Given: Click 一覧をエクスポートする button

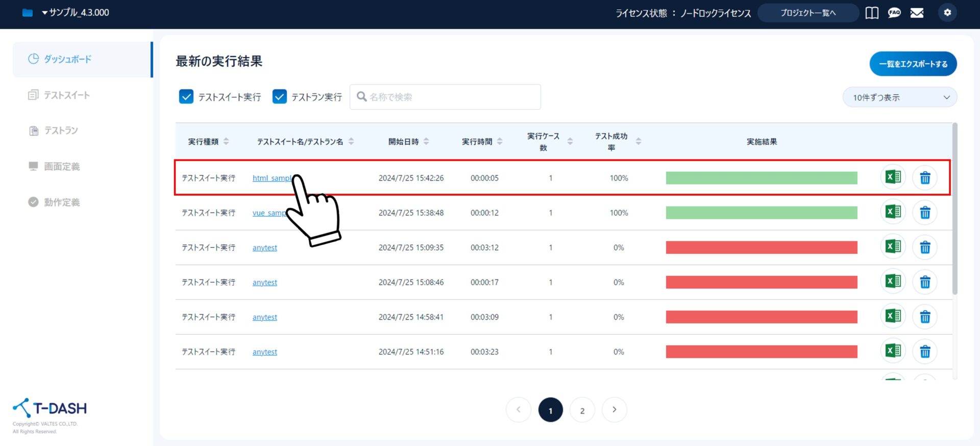Looking at the screenshot, I should pos(913,64).
